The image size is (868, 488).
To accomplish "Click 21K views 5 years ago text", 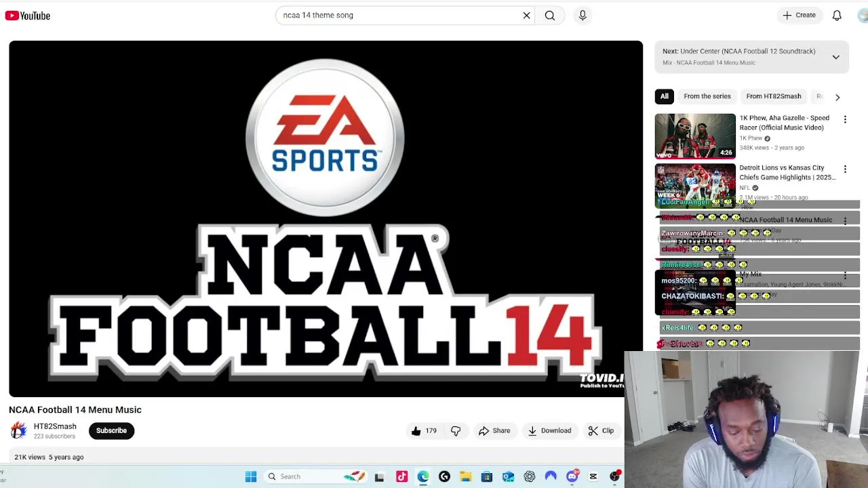I will [49, 457].
